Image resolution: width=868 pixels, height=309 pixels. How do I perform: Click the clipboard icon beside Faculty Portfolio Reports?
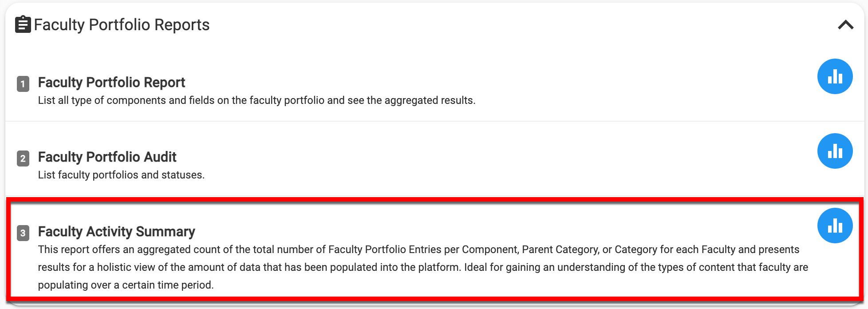click(x=23, y=24)
